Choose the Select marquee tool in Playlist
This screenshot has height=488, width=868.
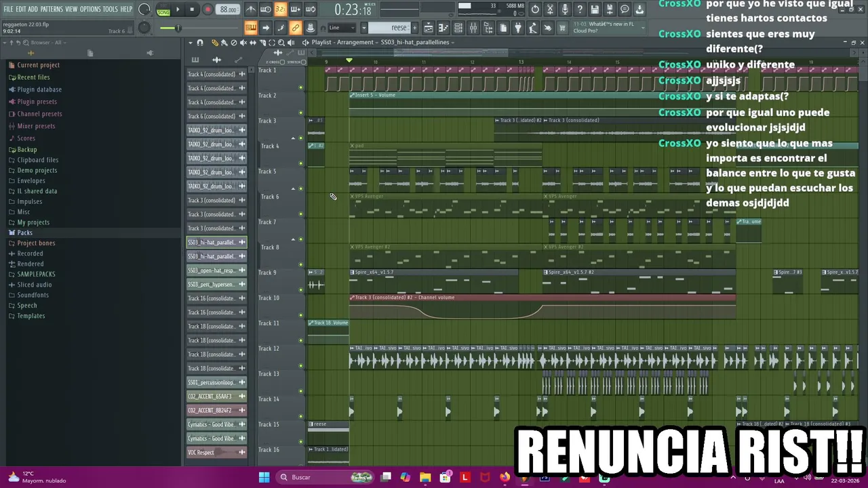pos(272,43)
